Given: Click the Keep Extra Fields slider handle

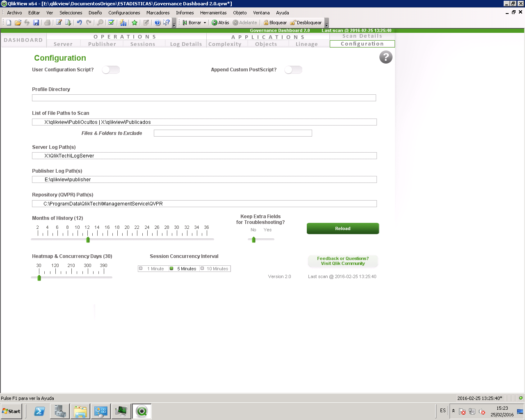Looking at the screenshot, I should click(253, 240).
